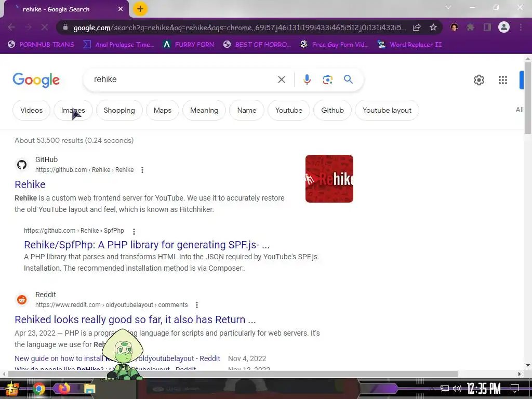Open the tab search chevron
The width and height of the screenshot is (532, 399).
448,7
